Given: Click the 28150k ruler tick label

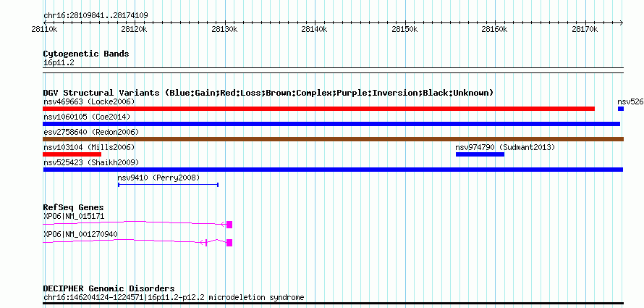Looking at the screenshot, I should 404,29.
